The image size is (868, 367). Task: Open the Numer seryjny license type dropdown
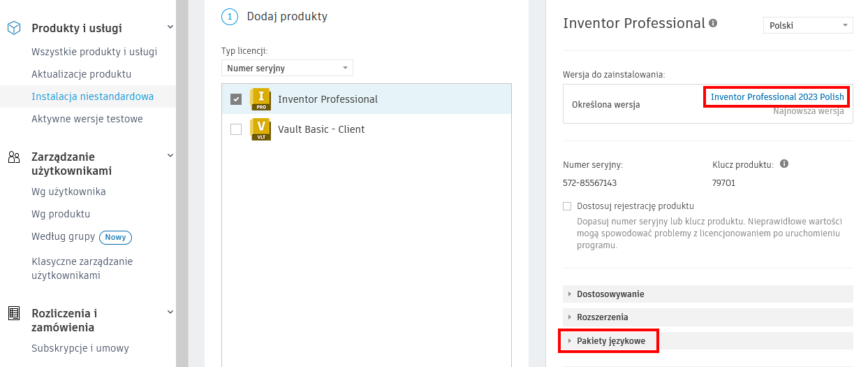287,68
